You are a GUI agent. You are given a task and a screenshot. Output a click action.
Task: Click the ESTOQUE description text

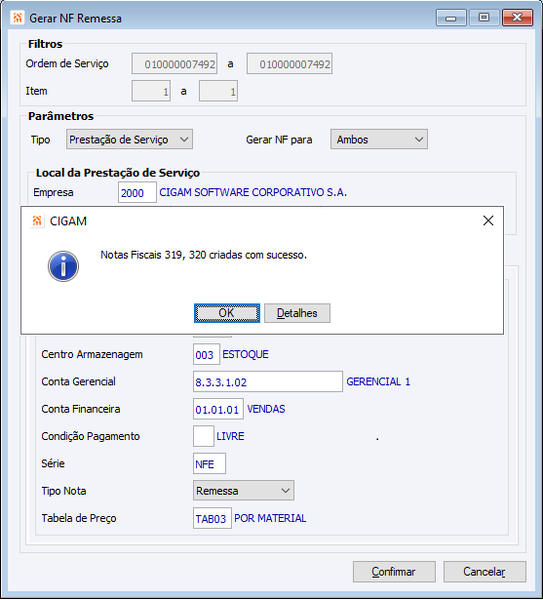245,354
